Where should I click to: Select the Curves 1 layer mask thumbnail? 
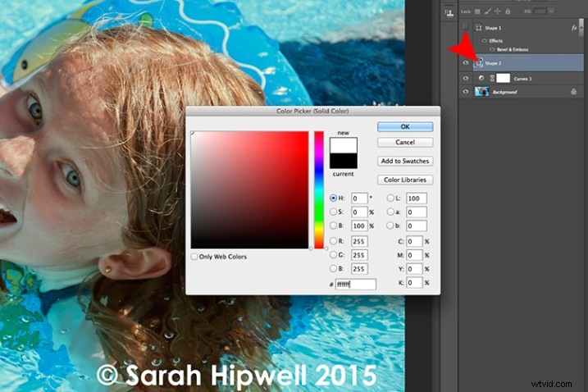click(x=504, y=78)
